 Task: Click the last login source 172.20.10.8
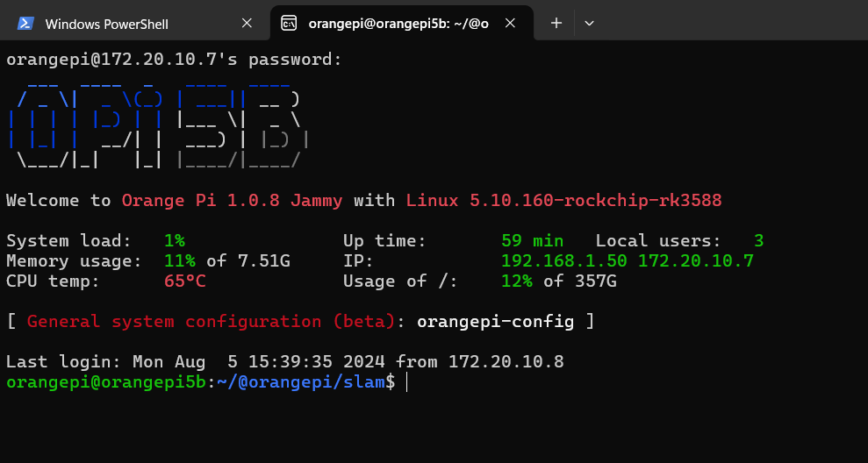[506, 362]
